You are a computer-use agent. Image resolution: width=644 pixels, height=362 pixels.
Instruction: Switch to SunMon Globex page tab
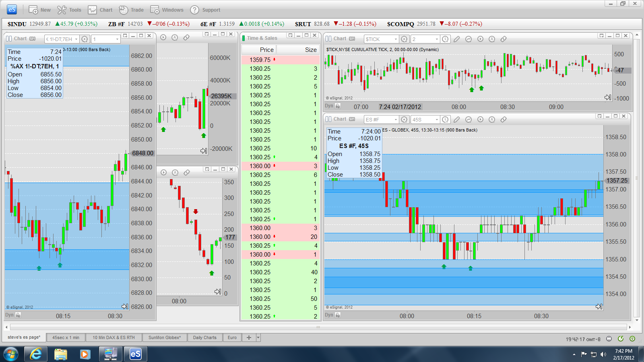(165, 337)
